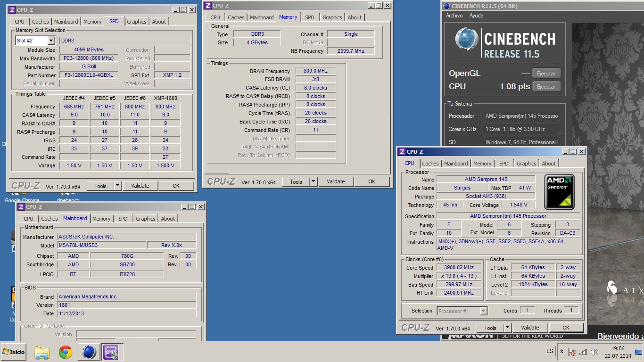Click Part Number field F3-12800CL9-4GBXL
Viewport: 644px width, 362px height.
pos(89,75)
